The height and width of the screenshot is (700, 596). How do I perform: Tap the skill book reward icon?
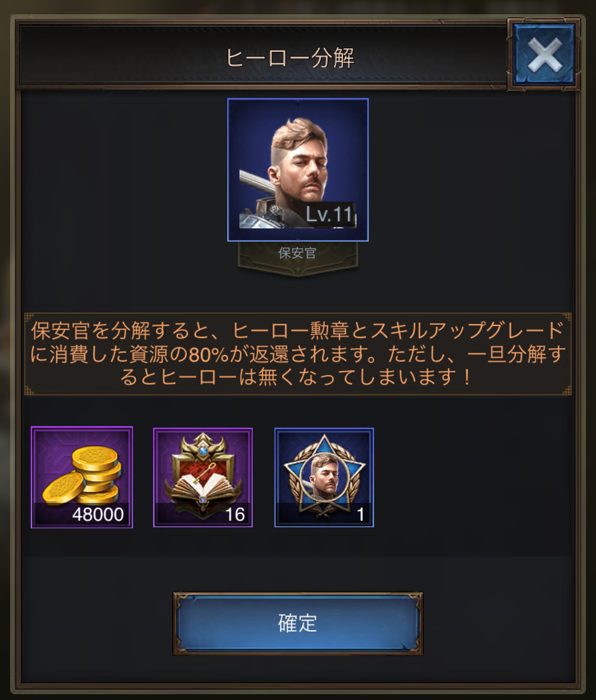click(203, 477)
